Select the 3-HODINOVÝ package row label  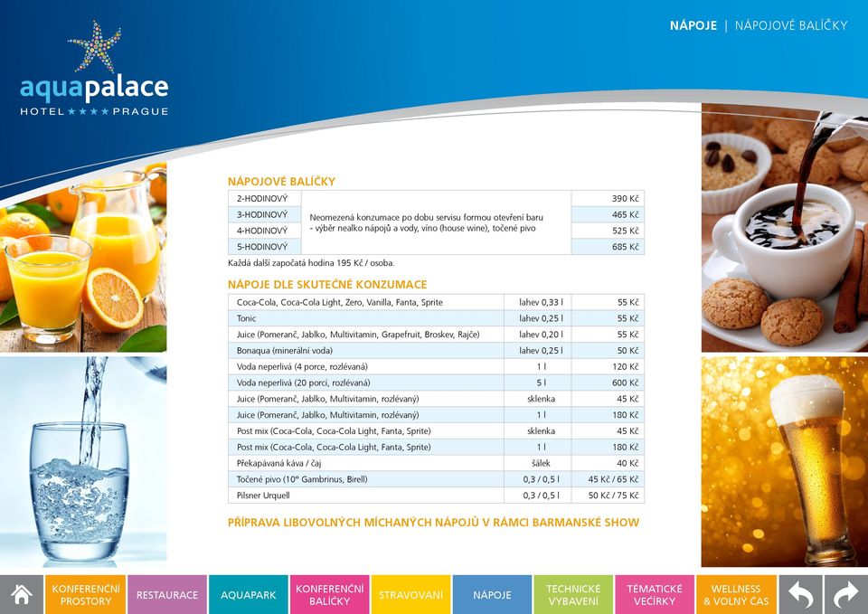(x=265, y=214)
